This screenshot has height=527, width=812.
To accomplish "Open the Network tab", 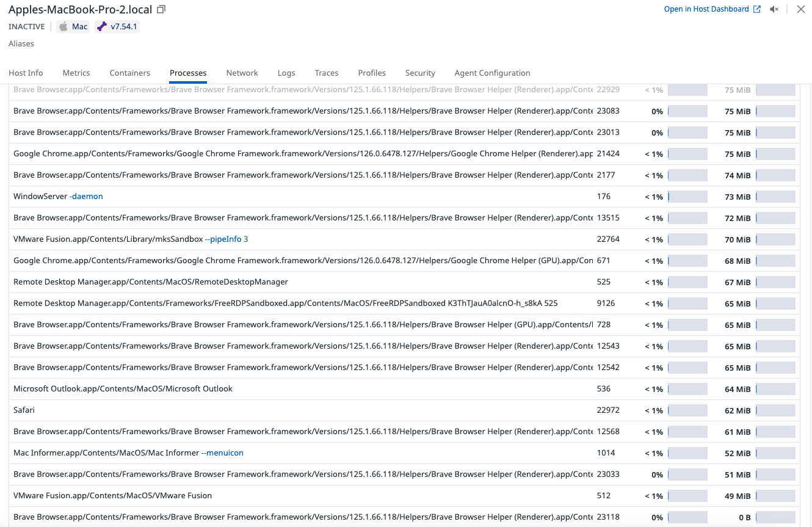I will point(242,73).
